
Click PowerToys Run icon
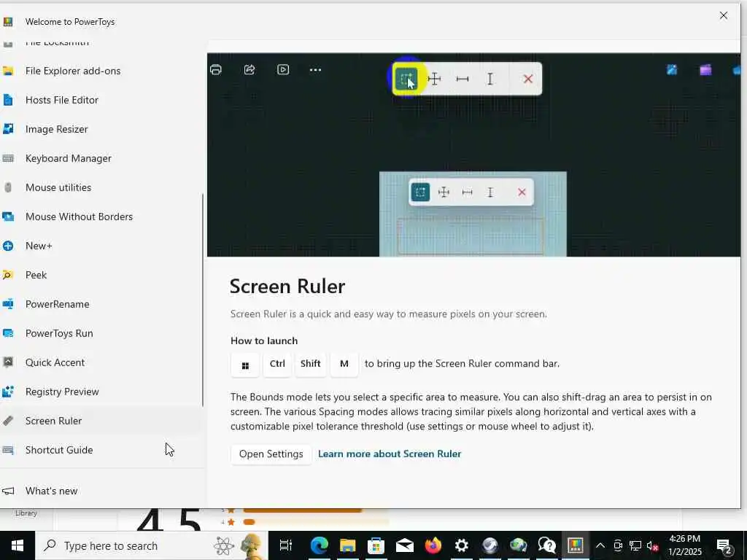pyautogui.click(x=7, y=333)
